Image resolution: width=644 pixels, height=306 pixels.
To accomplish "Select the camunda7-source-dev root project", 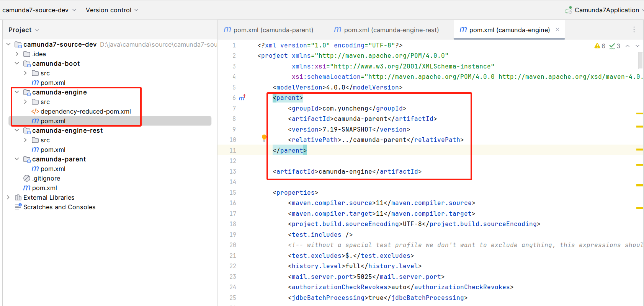I will 60,44.
